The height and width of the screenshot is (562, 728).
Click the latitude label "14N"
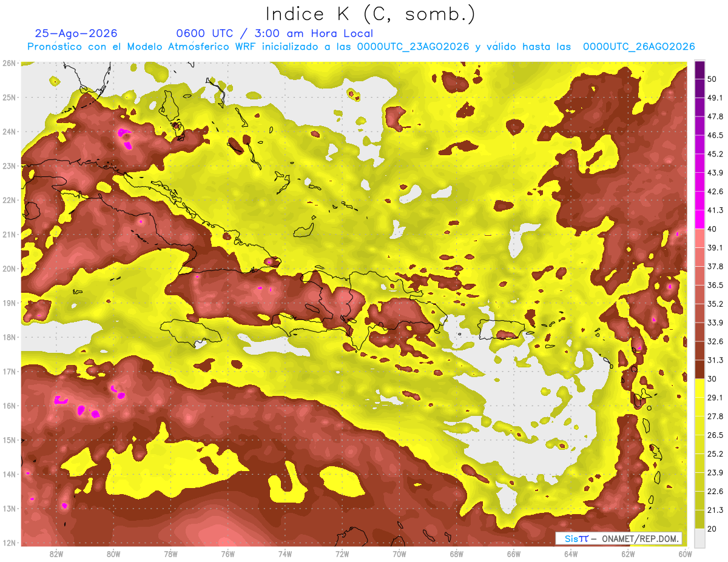[8, 474]
